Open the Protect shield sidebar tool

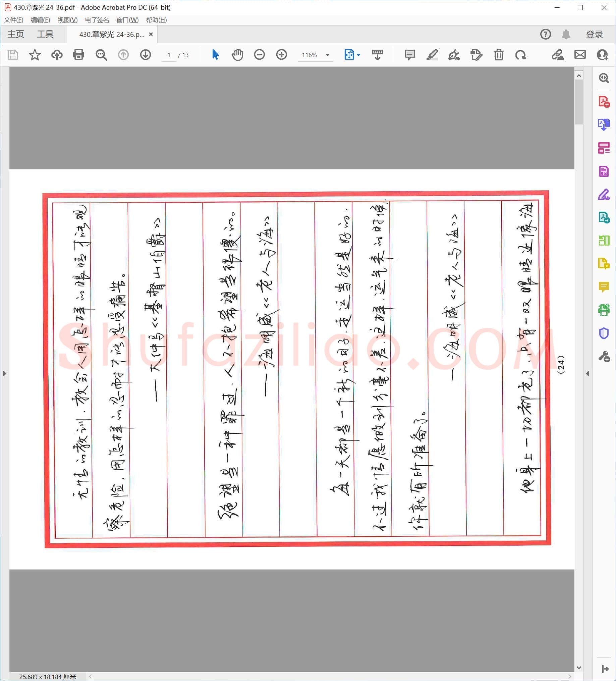point(604,333)
